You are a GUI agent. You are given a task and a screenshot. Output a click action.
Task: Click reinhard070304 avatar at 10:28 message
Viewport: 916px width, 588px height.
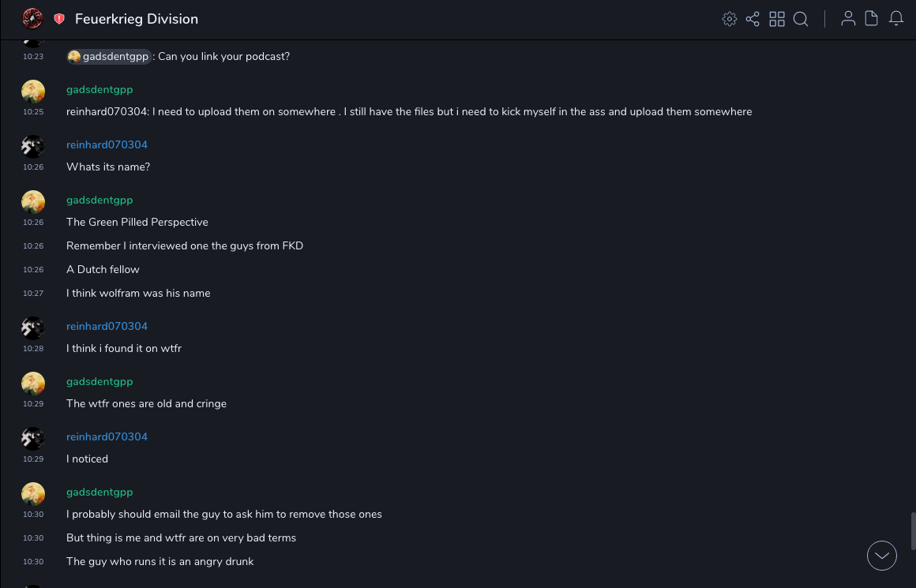pyautogui.click(x=33, y=328)
